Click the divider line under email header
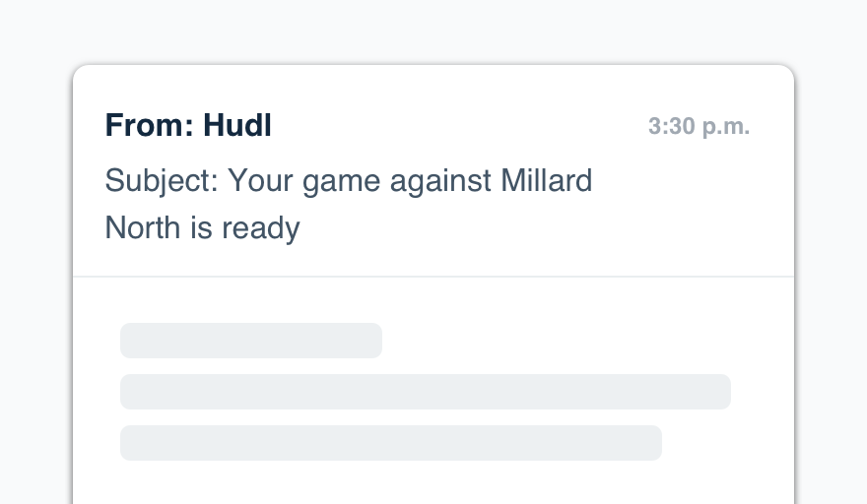The image size is (867, 504). [433, 277]
